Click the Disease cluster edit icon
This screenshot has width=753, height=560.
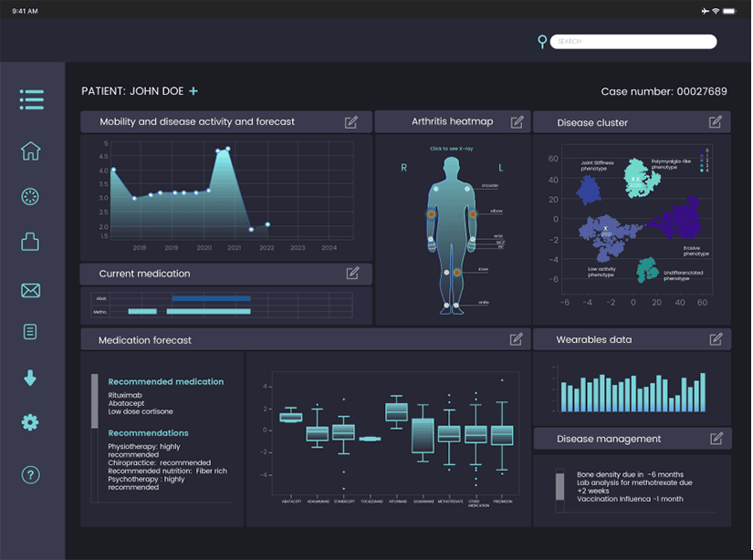tap(716, 122)
